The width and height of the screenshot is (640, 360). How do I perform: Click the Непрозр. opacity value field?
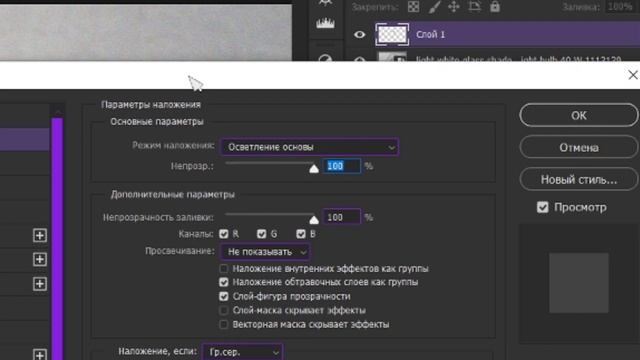342,166
